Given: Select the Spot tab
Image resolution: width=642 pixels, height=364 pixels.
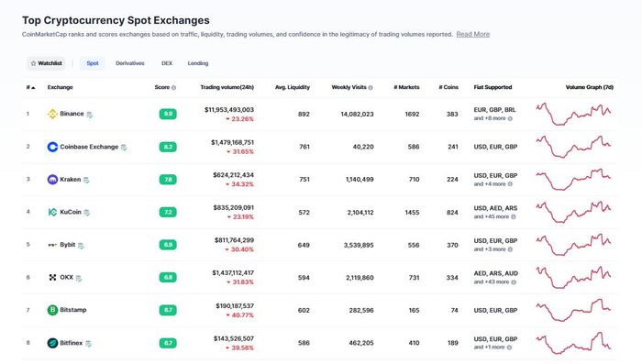Looking at the screenshot, I should point(93,63).
